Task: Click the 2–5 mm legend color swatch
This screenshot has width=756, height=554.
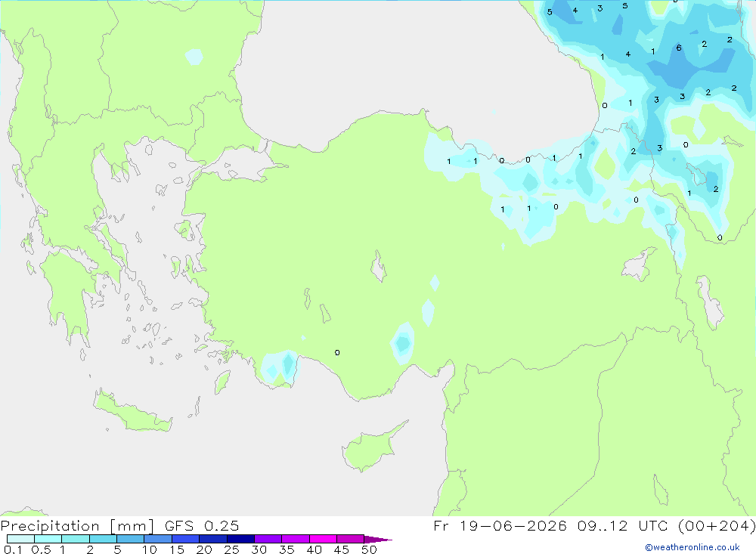Action: (x=103, y=539)
